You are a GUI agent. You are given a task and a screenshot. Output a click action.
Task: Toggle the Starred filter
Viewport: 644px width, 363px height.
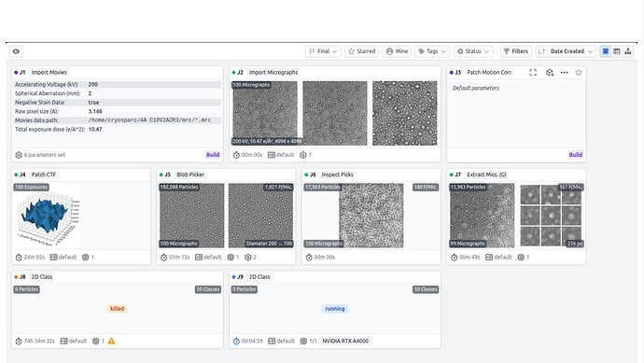pos(361,51)
